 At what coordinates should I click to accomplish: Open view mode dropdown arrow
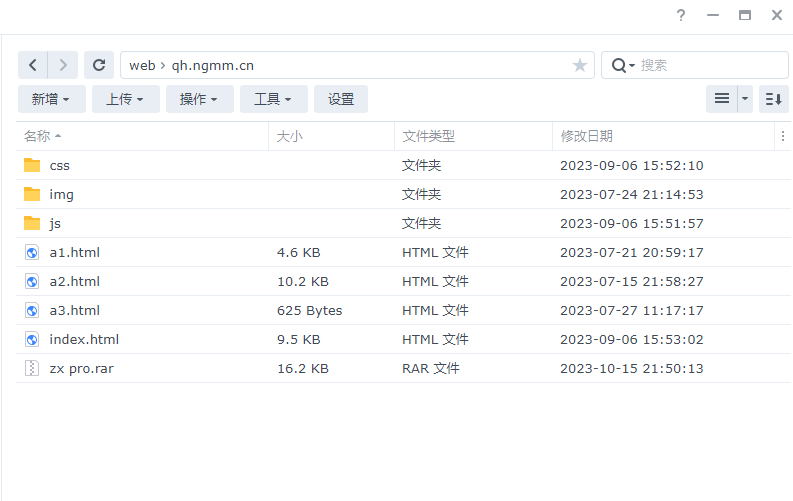coord(745,99)
